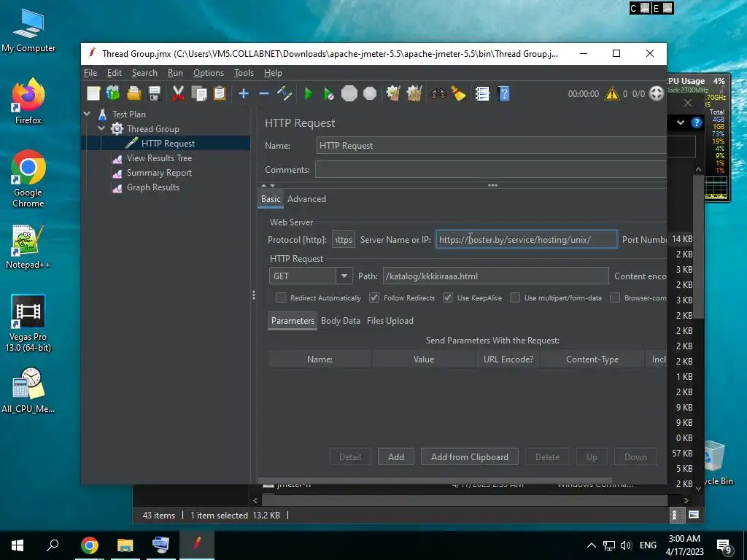Click the Shutdown test icon

[x=370, y=93]
